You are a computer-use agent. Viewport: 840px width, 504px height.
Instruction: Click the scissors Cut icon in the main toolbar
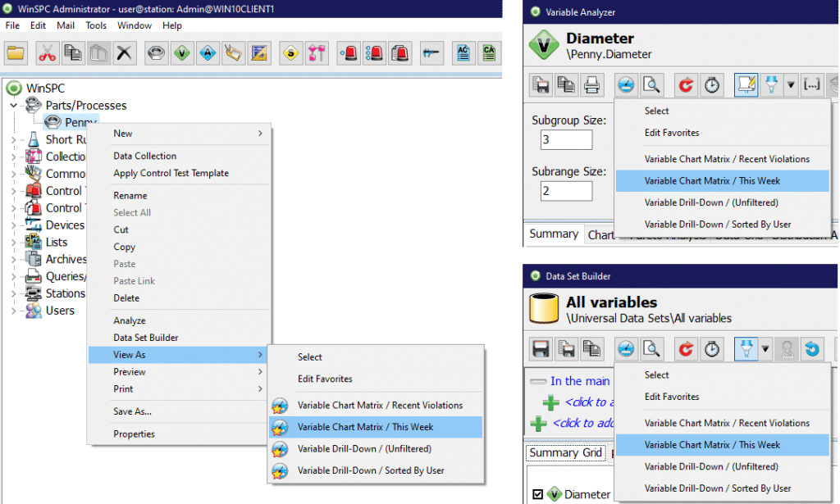[48, 53]
